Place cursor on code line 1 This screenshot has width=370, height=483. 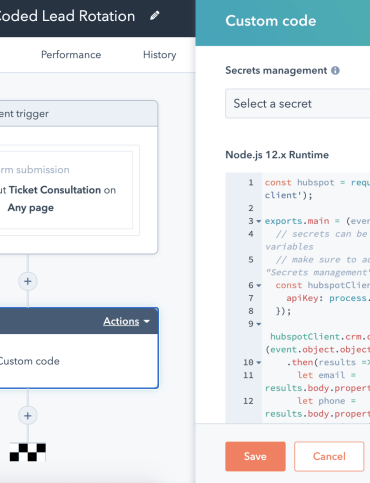pos(317,189)
